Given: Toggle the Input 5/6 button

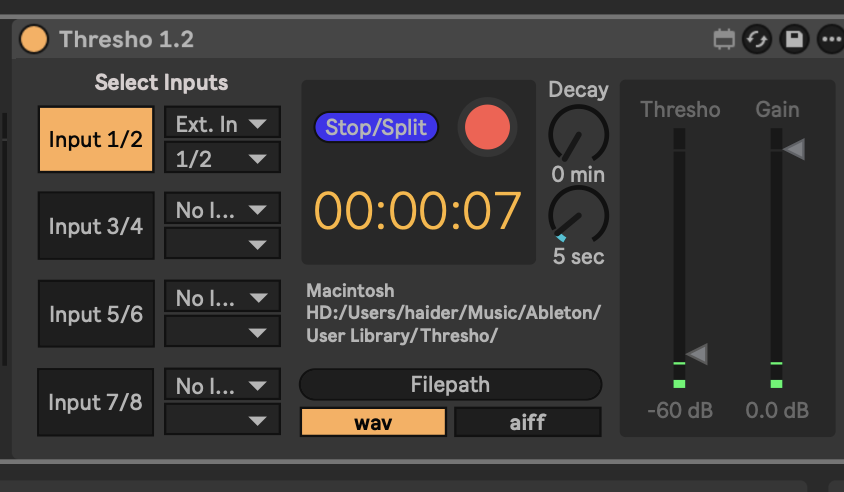Looking at the screenshot, I should tap(96, 314).
